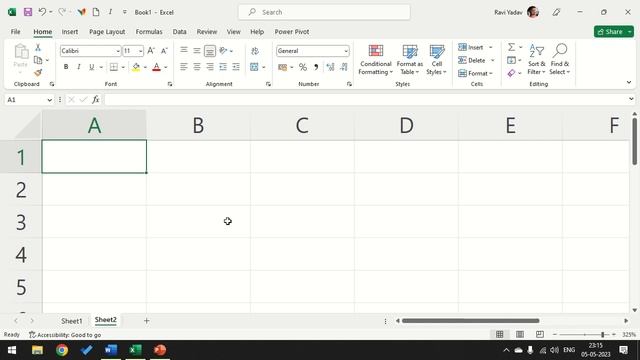Open Find & Select magnifier

[560, 60]
